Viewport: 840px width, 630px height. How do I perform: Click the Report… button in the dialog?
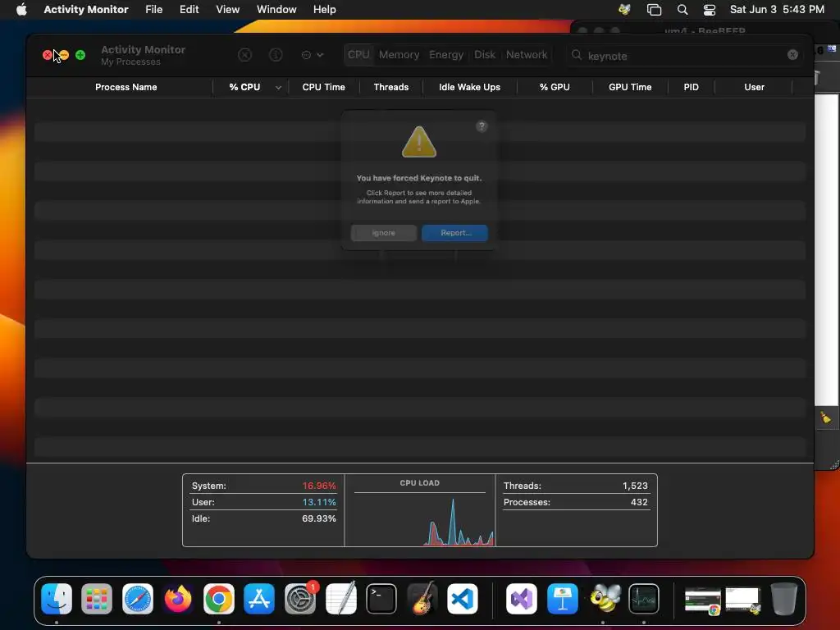[454, 232]
